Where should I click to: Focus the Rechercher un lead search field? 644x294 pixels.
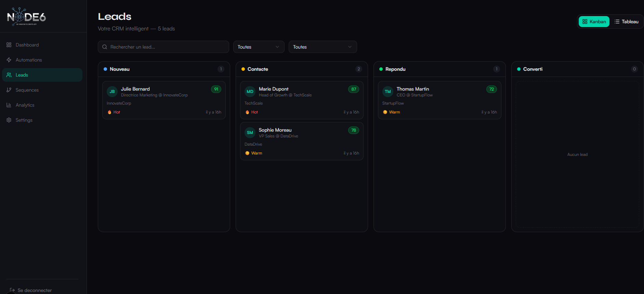[x=167, y=47]
